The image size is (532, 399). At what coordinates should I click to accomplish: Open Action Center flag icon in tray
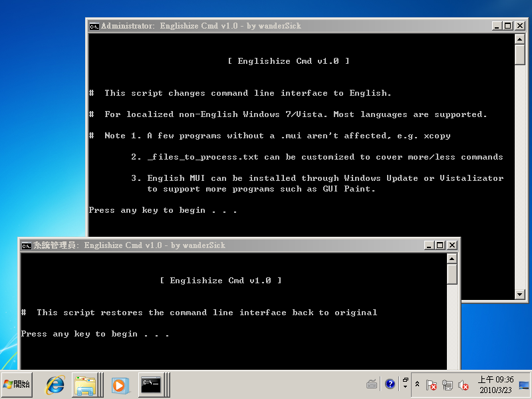tap(431, 385)
